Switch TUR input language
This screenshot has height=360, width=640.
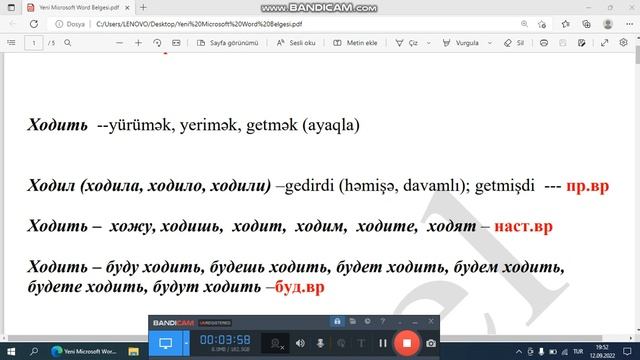click(578, 351)
